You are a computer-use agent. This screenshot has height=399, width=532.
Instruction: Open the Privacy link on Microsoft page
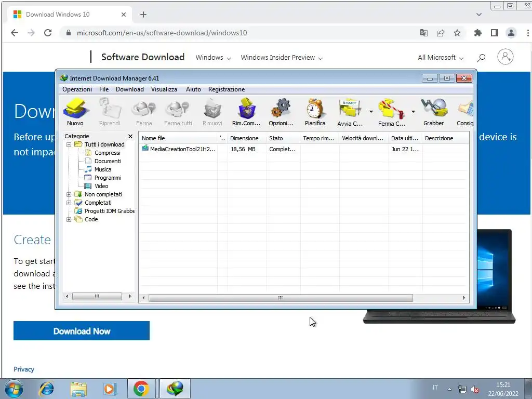click(24, 369)
